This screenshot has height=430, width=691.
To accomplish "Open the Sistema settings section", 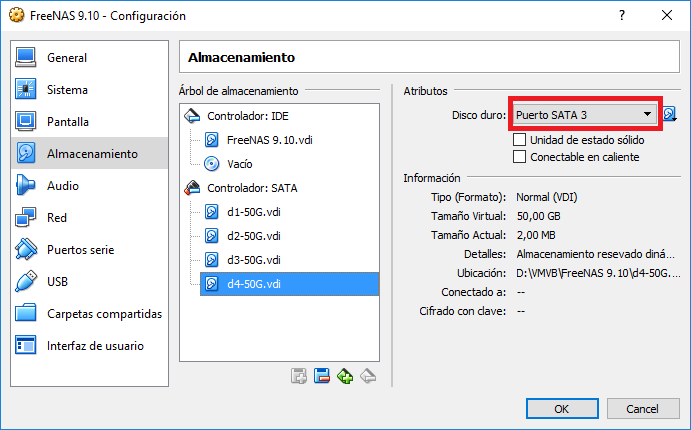I will coord(89,90).
